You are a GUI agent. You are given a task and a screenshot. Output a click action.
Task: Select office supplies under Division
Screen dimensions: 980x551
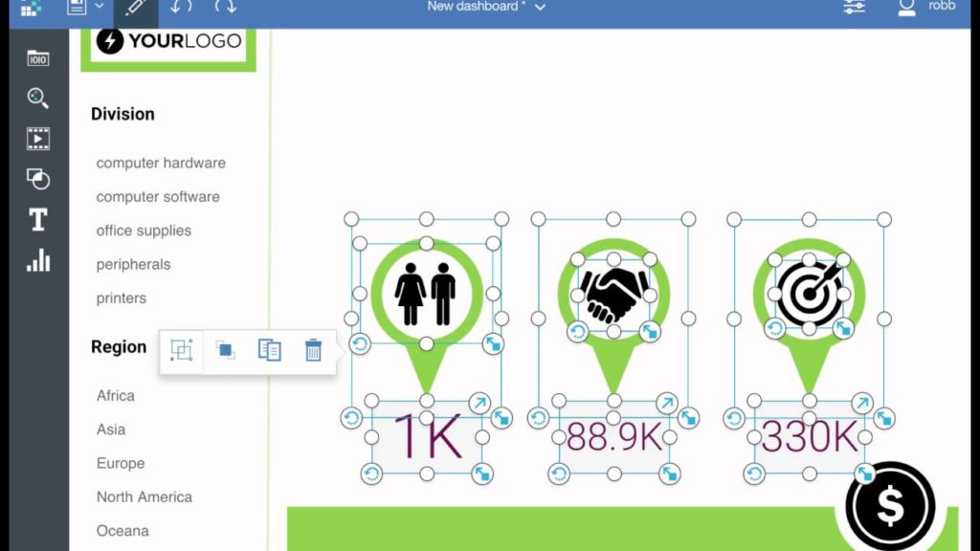click(x=143, y=231)
